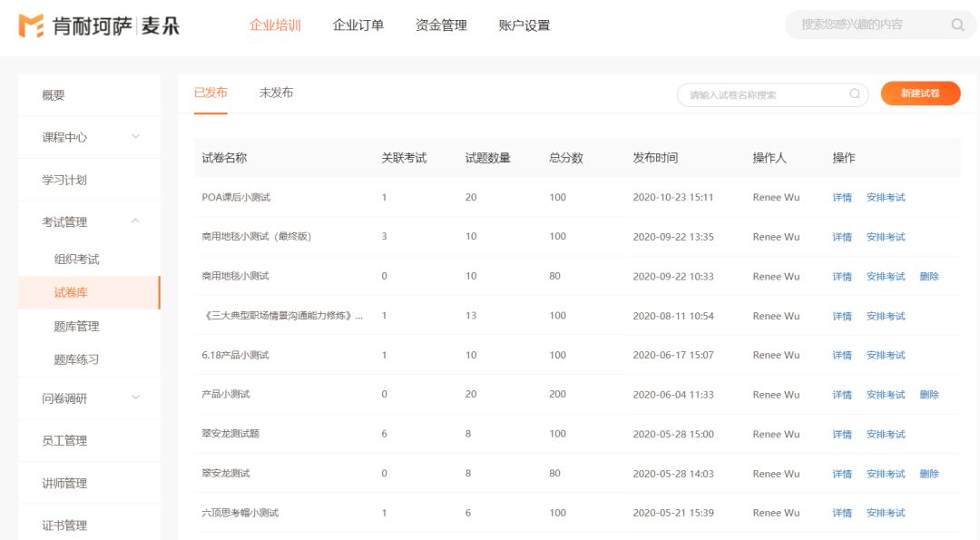Screen dimensions: 980x540
Task: Open 详情 for POA课后小测试
Action: 842,197
